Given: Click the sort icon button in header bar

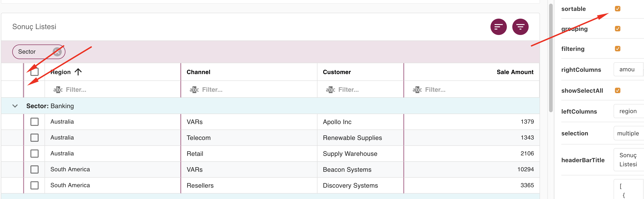Looking at the screenshot, I should click(498, 27).
